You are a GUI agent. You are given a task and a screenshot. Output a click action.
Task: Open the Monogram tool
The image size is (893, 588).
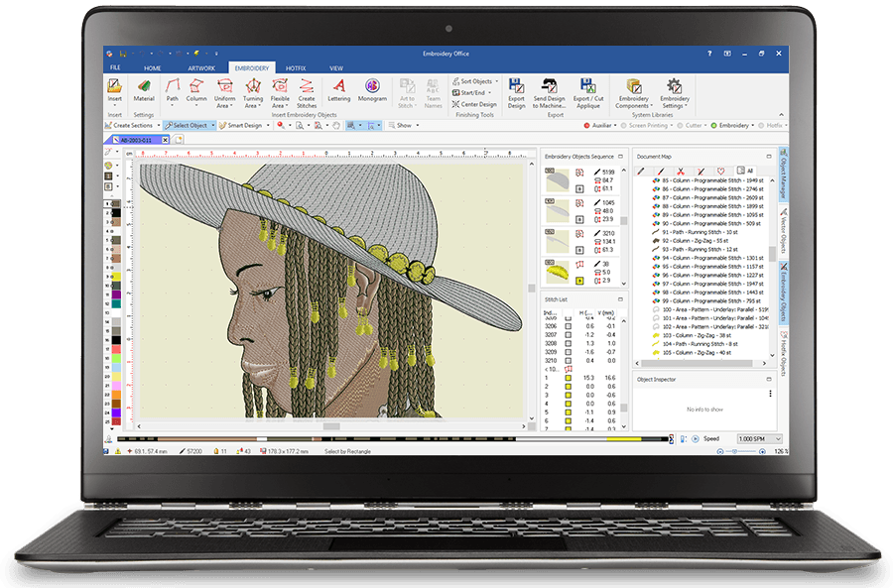[x=373, y=88]
